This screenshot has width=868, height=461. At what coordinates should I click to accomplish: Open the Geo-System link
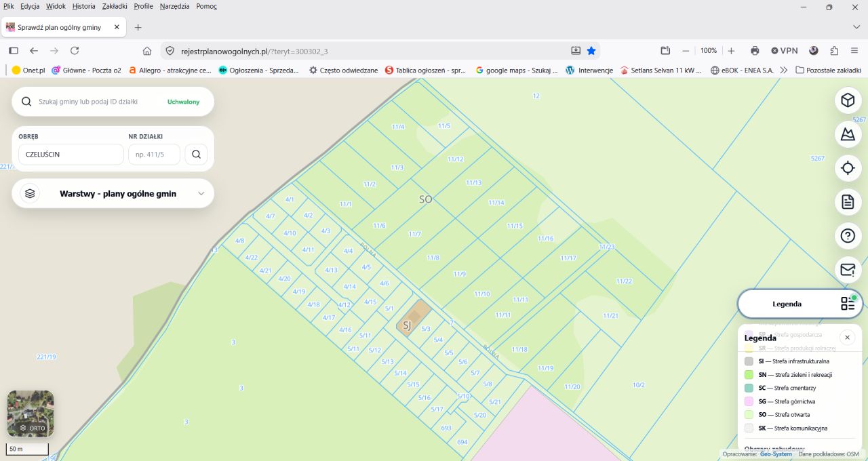tap(776, 454)
